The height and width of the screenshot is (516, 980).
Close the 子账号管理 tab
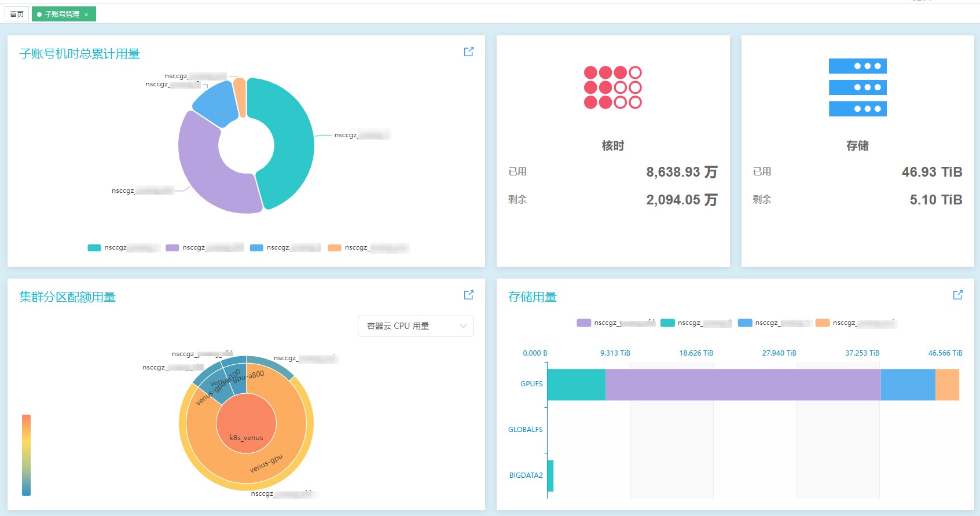pyautogui.click(x=86, y=14)
